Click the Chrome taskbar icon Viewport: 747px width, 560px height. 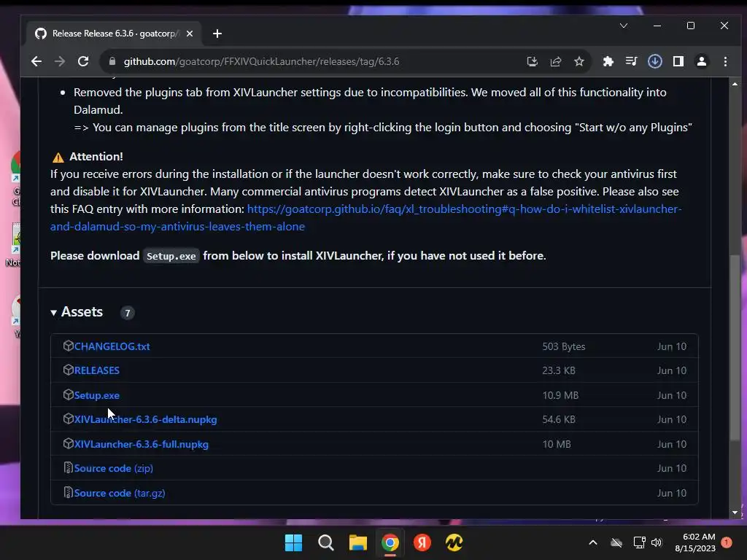390,542
